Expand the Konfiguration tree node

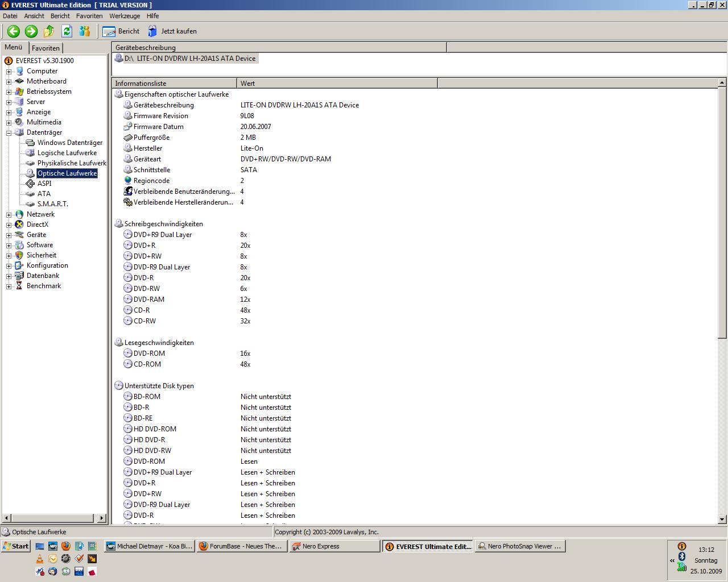(9, 266)
